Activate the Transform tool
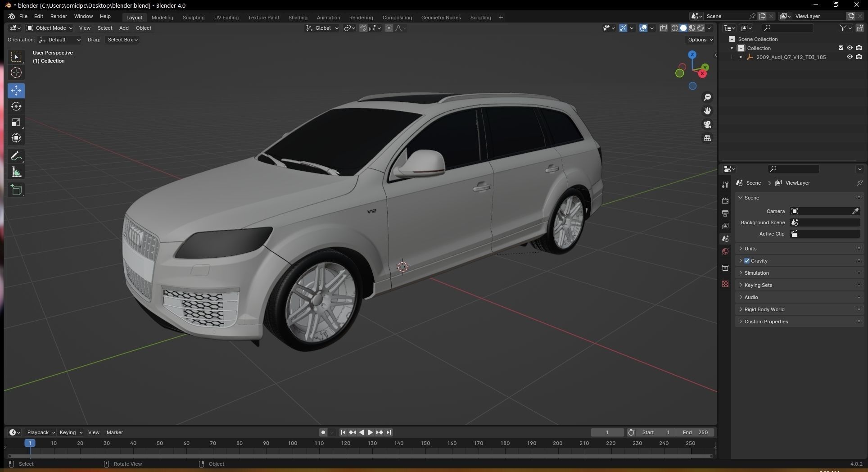 (16, 138)
